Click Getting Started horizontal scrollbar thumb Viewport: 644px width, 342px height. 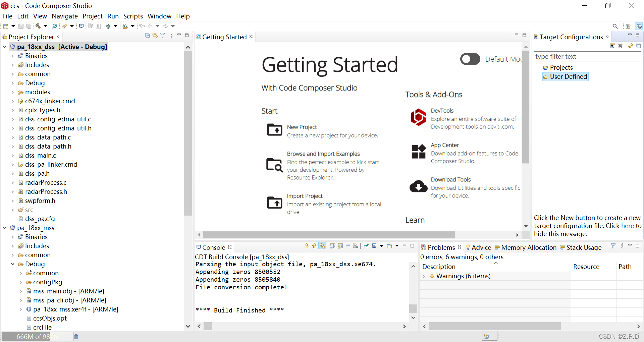[x=329, y=235]
